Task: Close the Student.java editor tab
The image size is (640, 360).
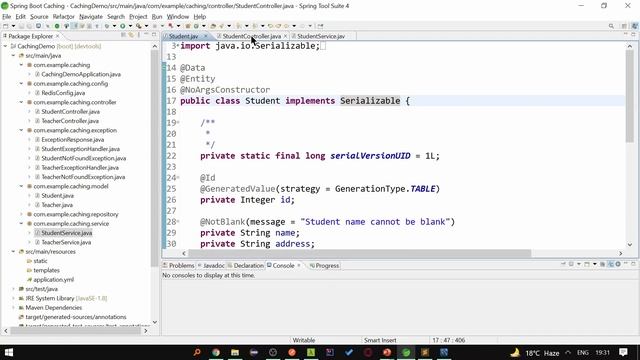Action: (x=206, y=36)
